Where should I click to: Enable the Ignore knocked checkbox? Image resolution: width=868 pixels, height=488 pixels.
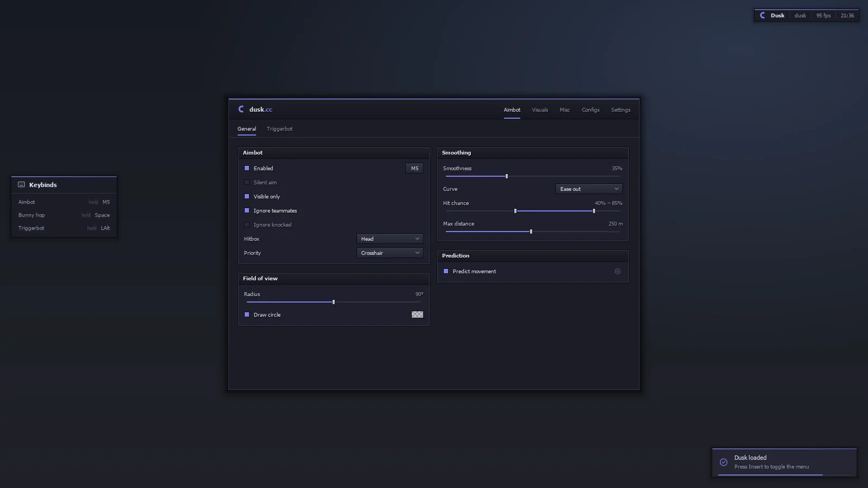coord(247,225)
